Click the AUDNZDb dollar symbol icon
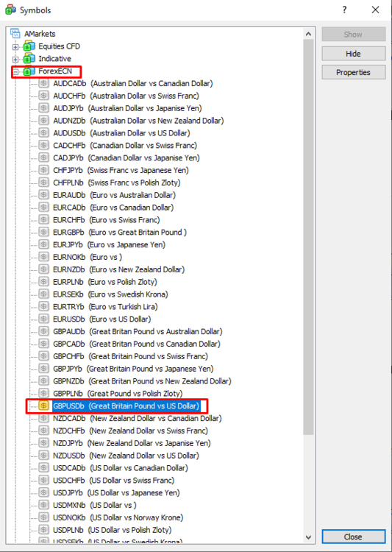 pyautogui.click(x=43, y=121)
